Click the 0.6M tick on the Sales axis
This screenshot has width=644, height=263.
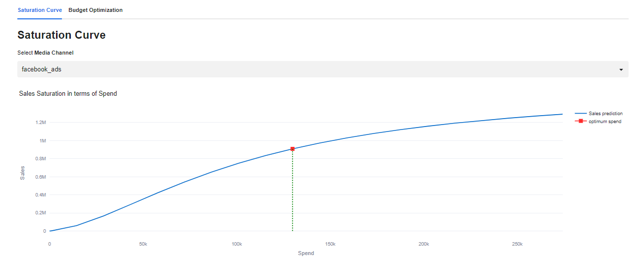click(x=41, y=177)
